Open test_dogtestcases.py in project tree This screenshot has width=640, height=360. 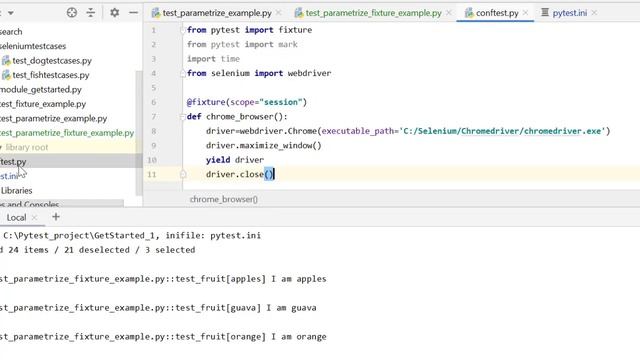click(x=52, y=60)
